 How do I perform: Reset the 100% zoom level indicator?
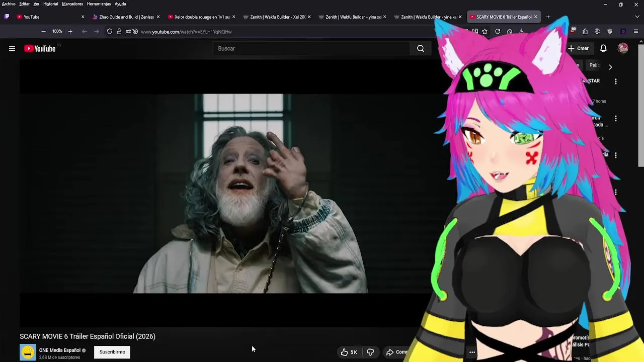point(57,32)
